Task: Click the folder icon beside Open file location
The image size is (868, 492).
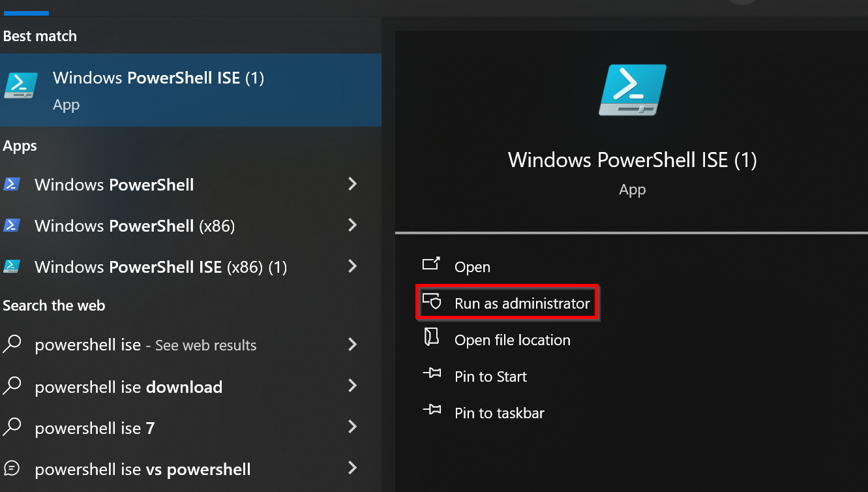Action: pyautogui.click(x=431, y=337)
